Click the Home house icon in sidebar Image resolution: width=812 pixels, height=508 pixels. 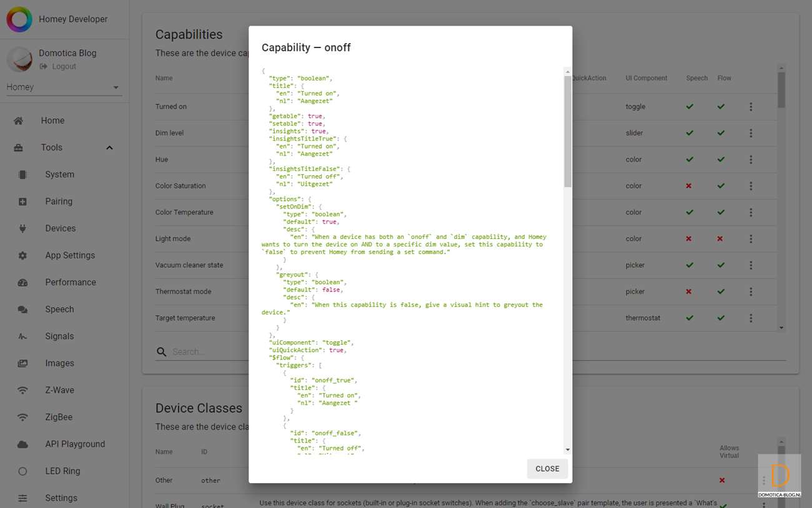pos(19,121)
